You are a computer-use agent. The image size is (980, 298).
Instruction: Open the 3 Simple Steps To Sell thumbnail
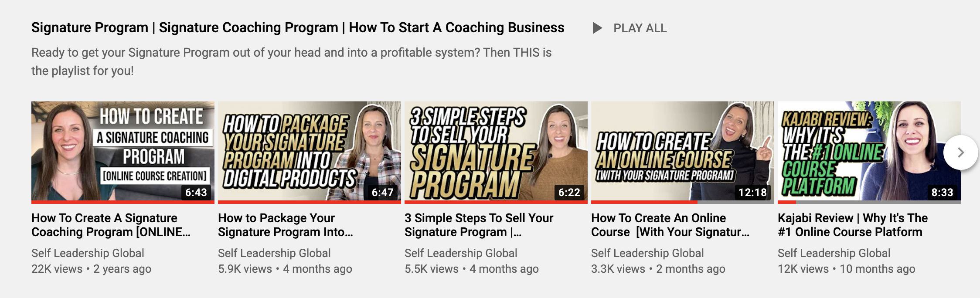click(496, 151)
